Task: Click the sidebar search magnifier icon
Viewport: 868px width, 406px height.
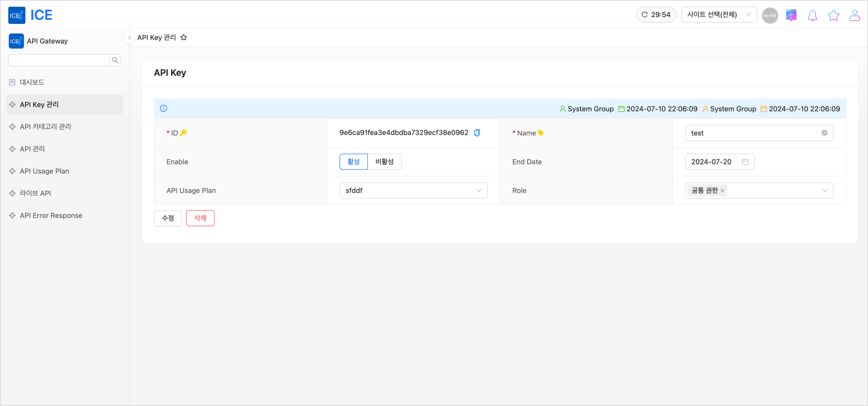Action: [x=115, y=60]
